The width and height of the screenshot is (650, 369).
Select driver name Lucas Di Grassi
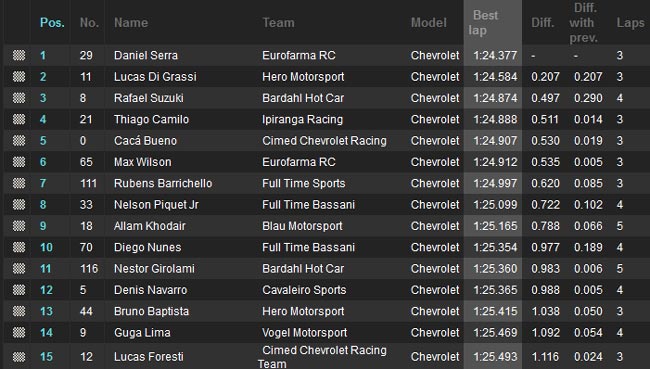(x=155, y=77)
